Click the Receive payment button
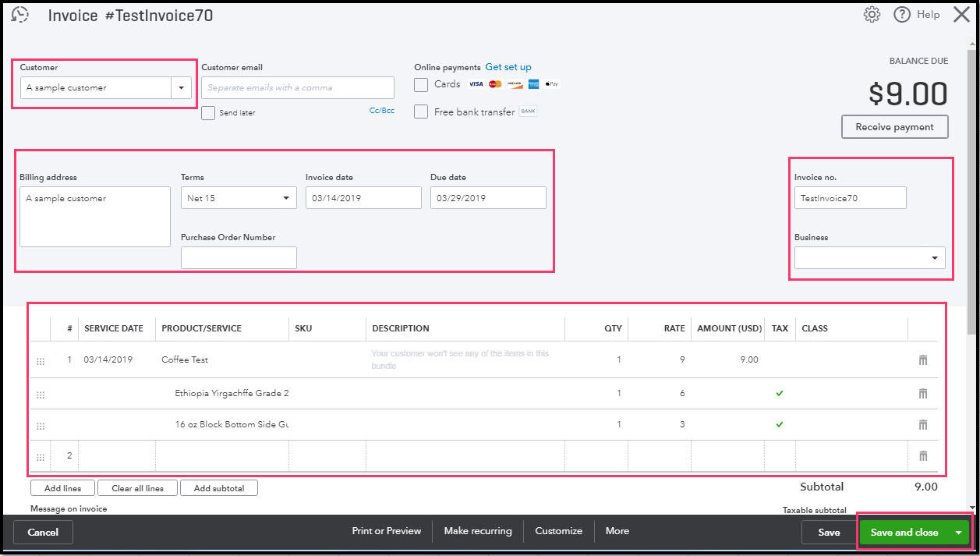Viewport: 980px width, 556px height. coord(895,127)
